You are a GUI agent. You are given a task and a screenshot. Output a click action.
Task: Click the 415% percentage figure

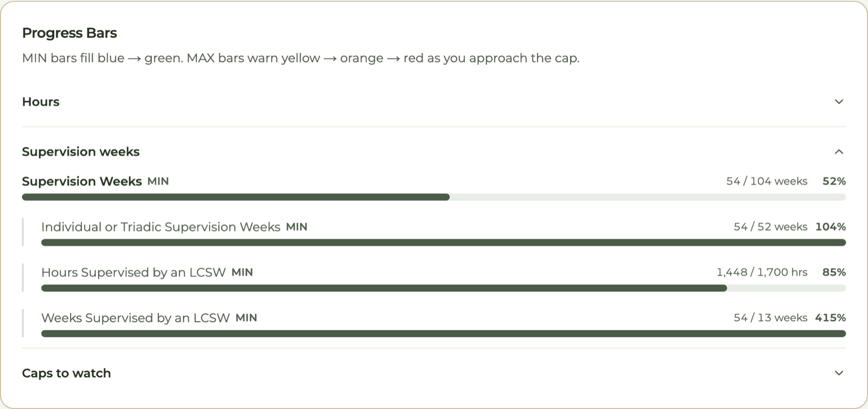point(831,318)
